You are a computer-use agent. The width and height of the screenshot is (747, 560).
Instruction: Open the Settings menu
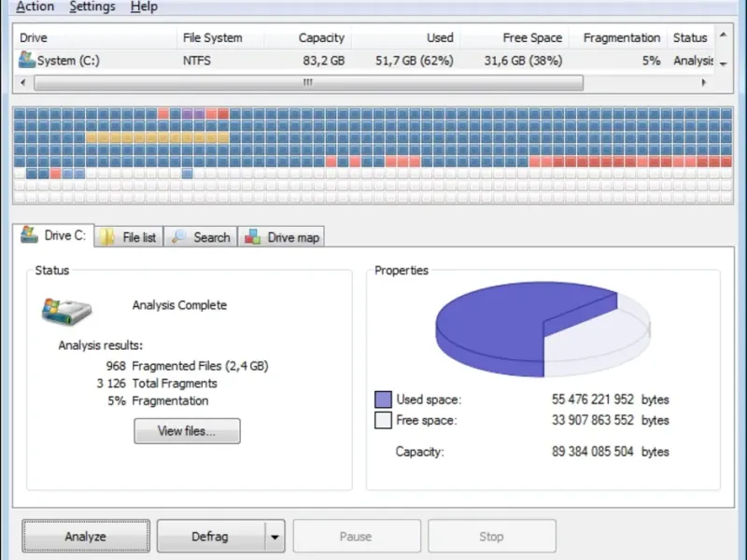(x=92, y=7)
